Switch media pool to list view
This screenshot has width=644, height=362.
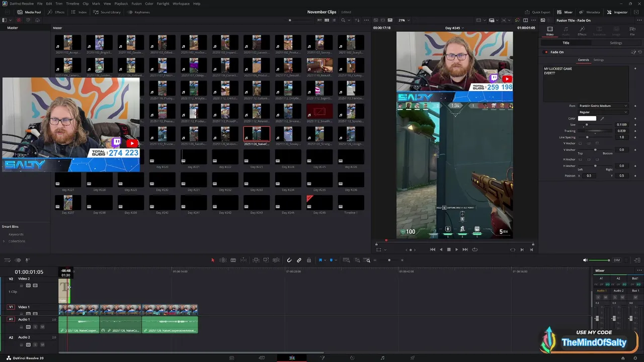click(x=334, y=20)
